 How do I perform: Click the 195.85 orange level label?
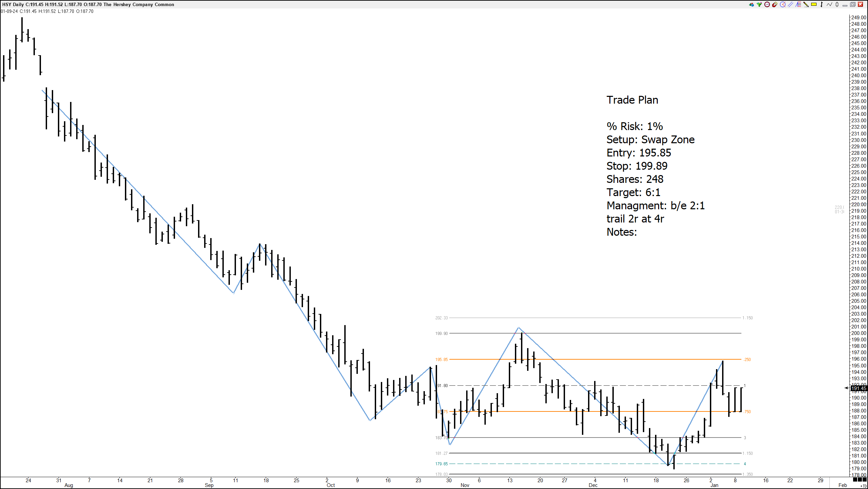(441, 360)
